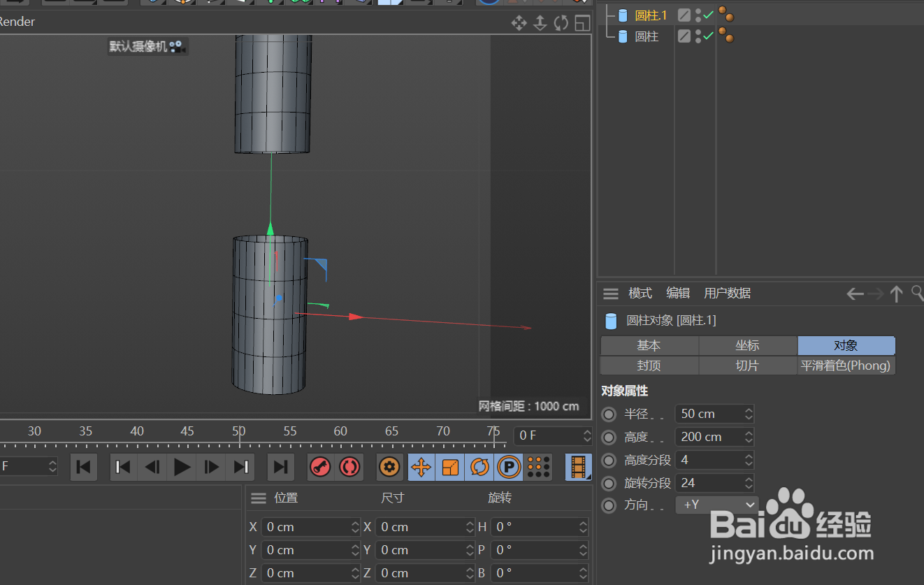Switch to the 切片 tab
The width and height of the screenshot is (924, 585).
point(748,366)
